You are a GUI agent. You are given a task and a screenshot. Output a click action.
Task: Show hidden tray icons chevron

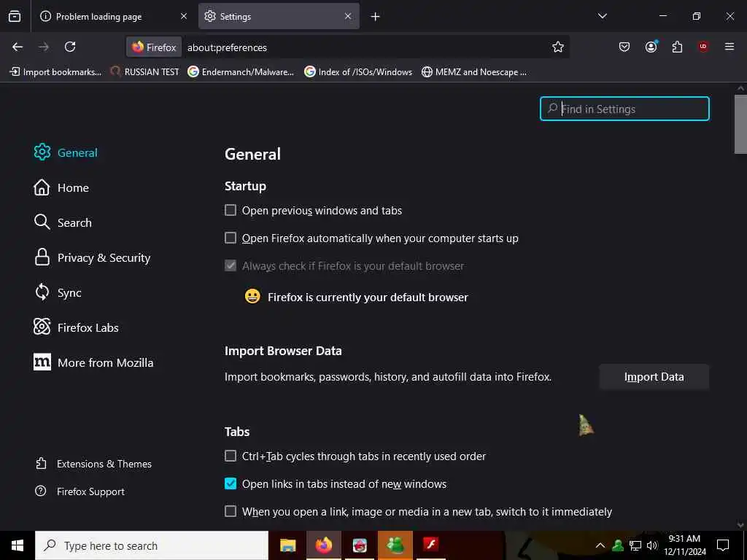coord(600,545)
